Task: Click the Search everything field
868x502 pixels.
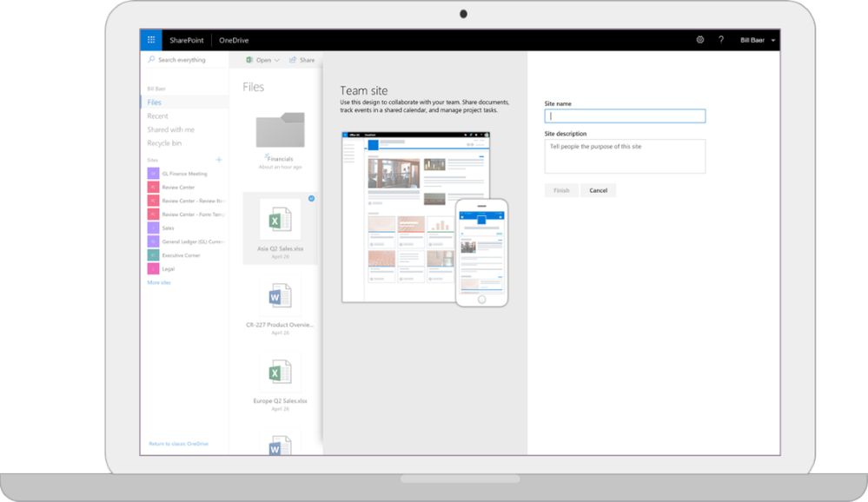Action: [x=187, y=59]
